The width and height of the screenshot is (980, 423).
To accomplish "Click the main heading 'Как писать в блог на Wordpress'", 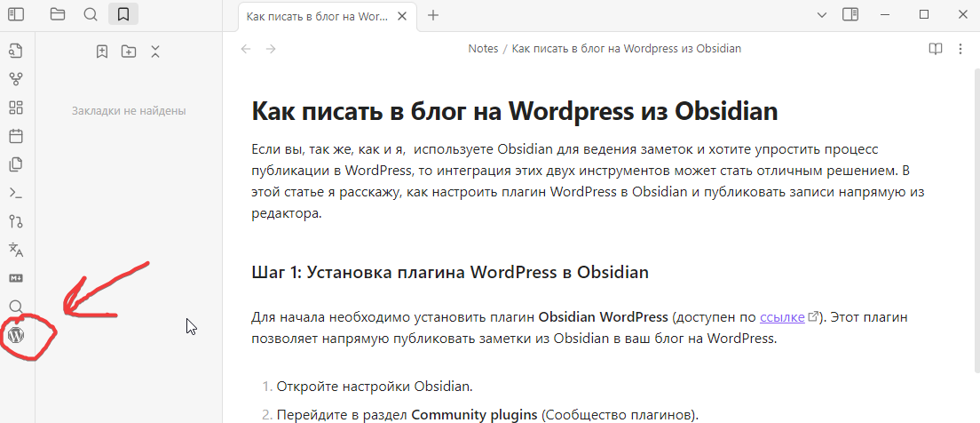I will tap(514, 111).
